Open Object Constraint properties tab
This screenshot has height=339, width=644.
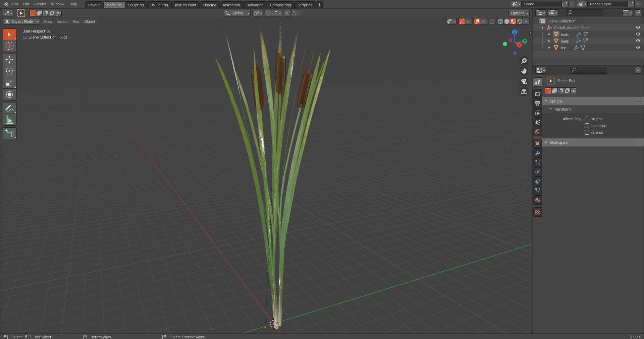click(538, 181)
